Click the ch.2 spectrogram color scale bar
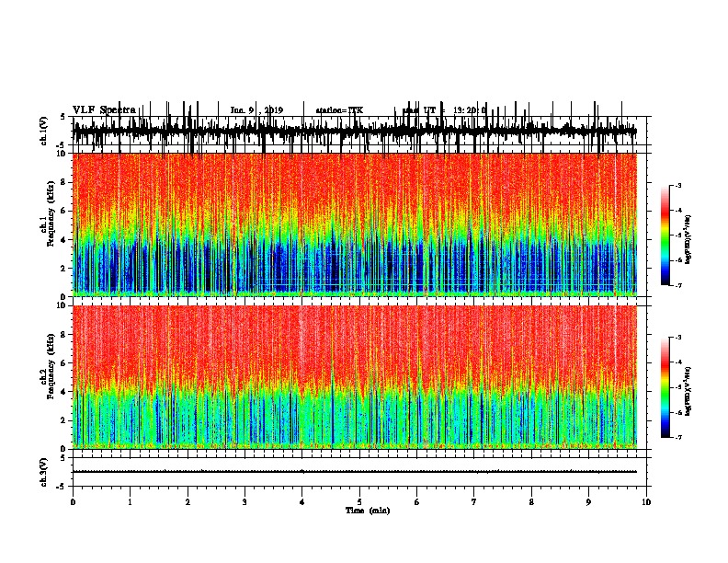 click(665, 387)
